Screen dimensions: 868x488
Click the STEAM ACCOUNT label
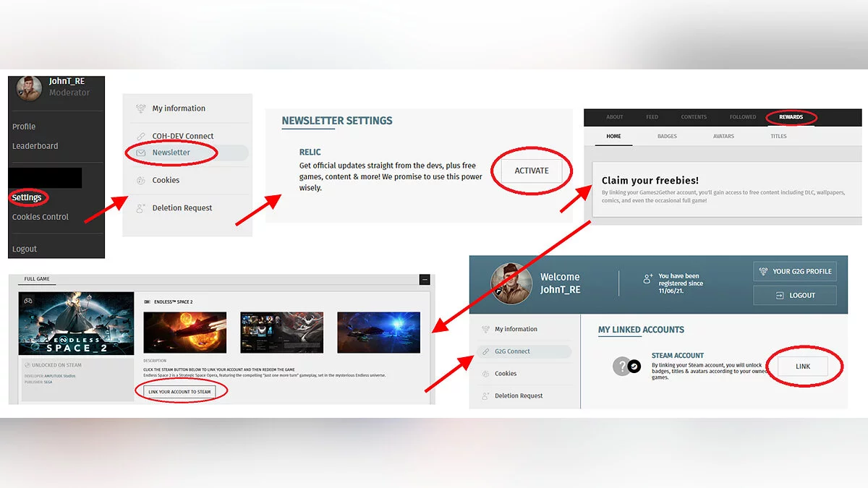[678, 356]
